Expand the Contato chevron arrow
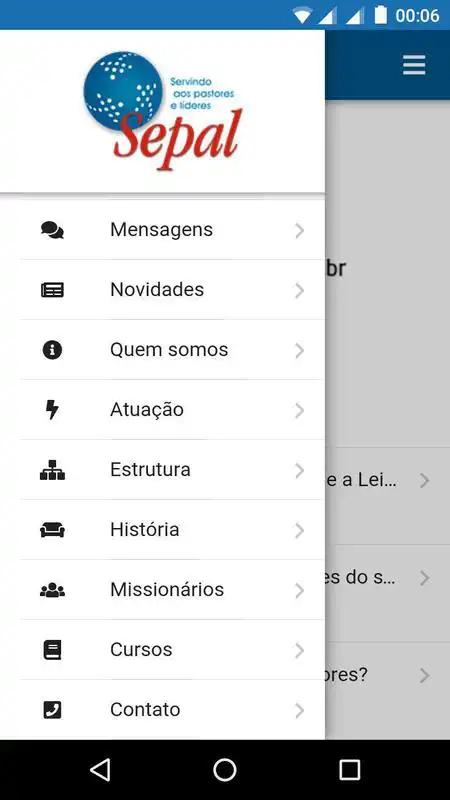450x800 pixels. pos(299,710)
